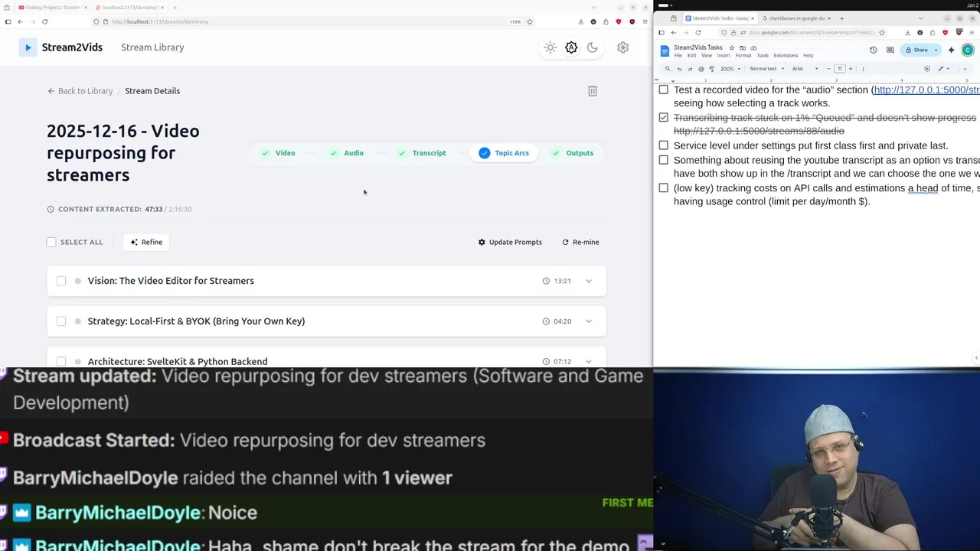Click the Share button in Google Docs
The width and height of the screenshot is (980, 551).
click(x=916, y=50)
